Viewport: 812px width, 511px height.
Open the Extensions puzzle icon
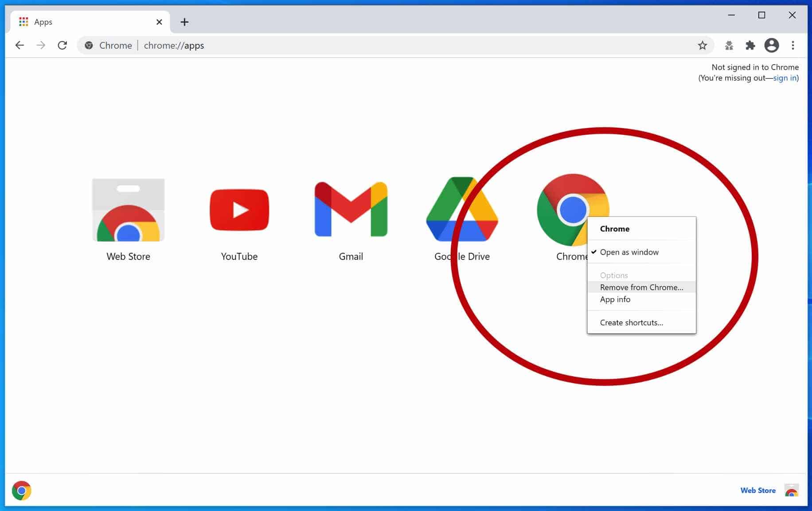750,45
